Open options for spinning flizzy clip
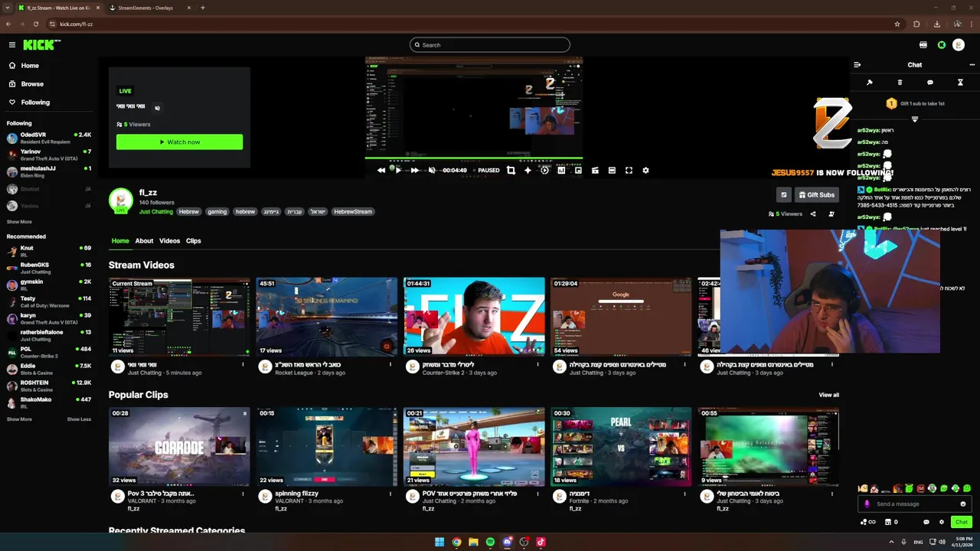This screenshot has width=980, height=551. click(x=390, y=494)
